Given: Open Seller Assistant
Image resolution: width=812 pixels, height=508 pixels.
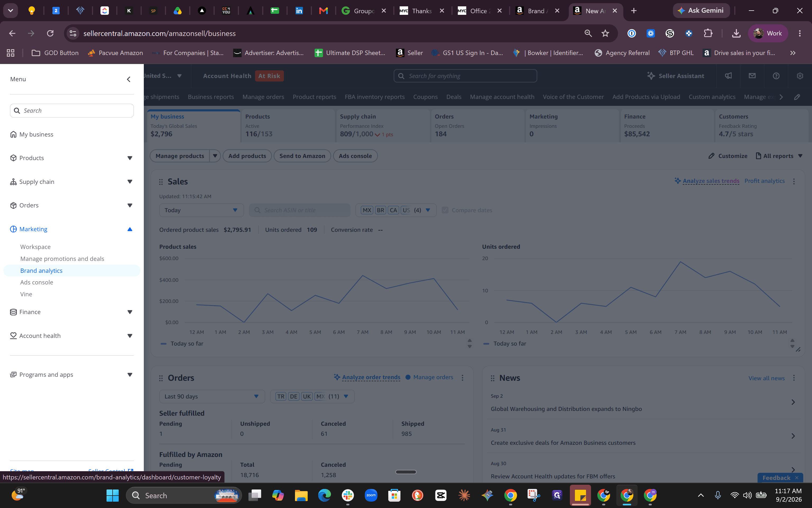Looking at the screenshot, I should tap(675, 76).
